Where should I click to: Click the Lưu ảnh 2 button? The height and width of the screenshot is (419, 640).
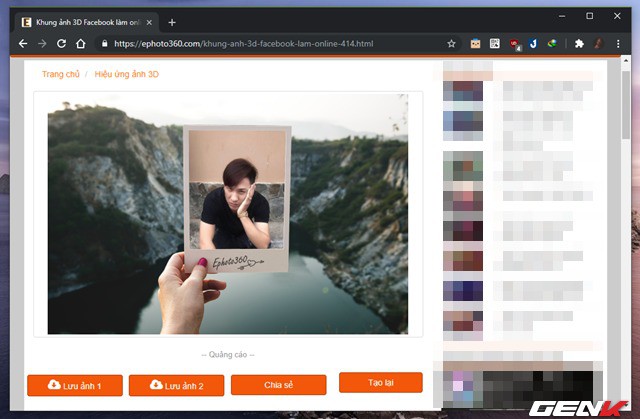click(x=176, y=386)
